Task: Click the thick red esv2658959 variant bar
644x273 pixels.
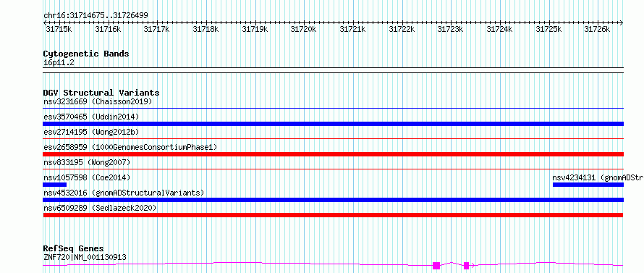Action: pos(334,154)
